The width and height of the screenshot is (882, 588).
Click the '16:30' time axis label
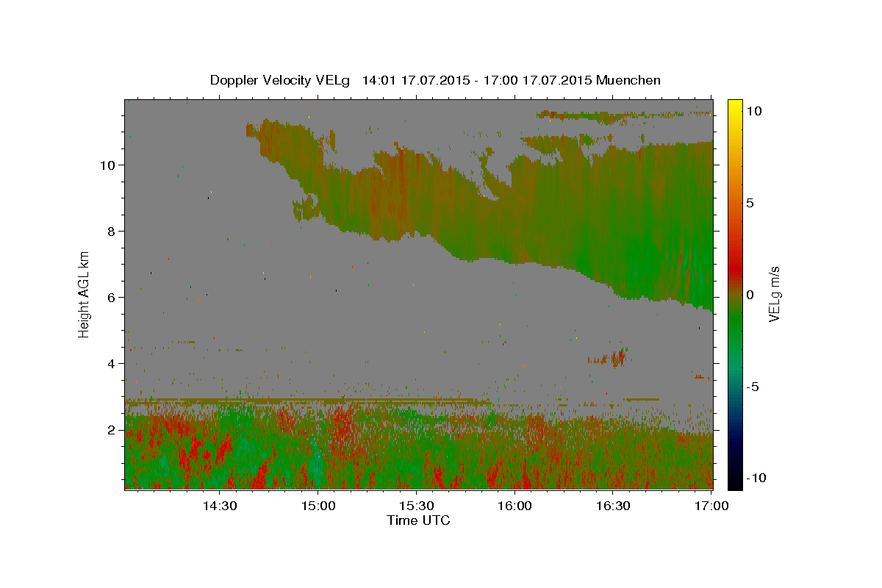[x=613, y=506]
